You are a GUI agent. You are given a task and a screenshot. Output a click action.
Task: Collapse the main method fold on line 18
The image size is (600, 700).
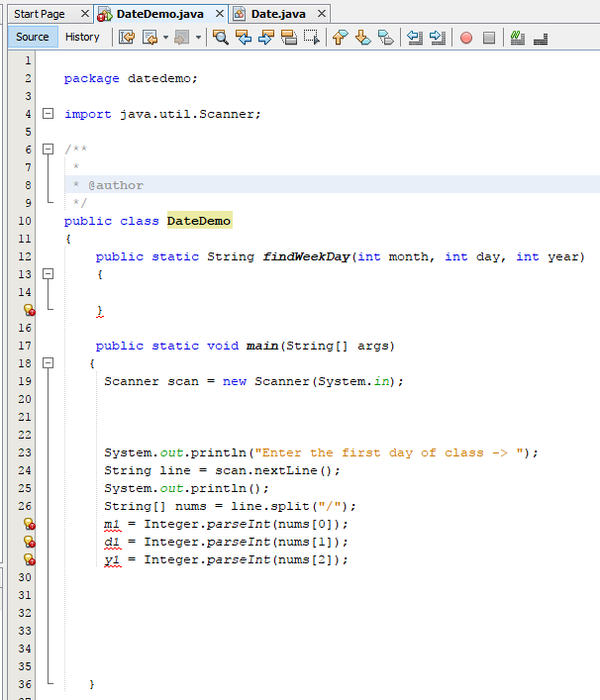click(x=49, y=363)
